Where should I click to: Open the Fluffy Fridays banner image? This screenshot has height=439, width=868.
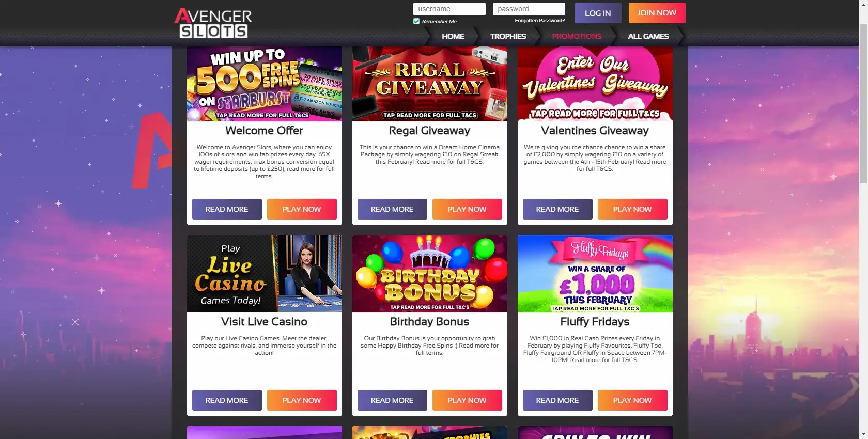(595, 274)
